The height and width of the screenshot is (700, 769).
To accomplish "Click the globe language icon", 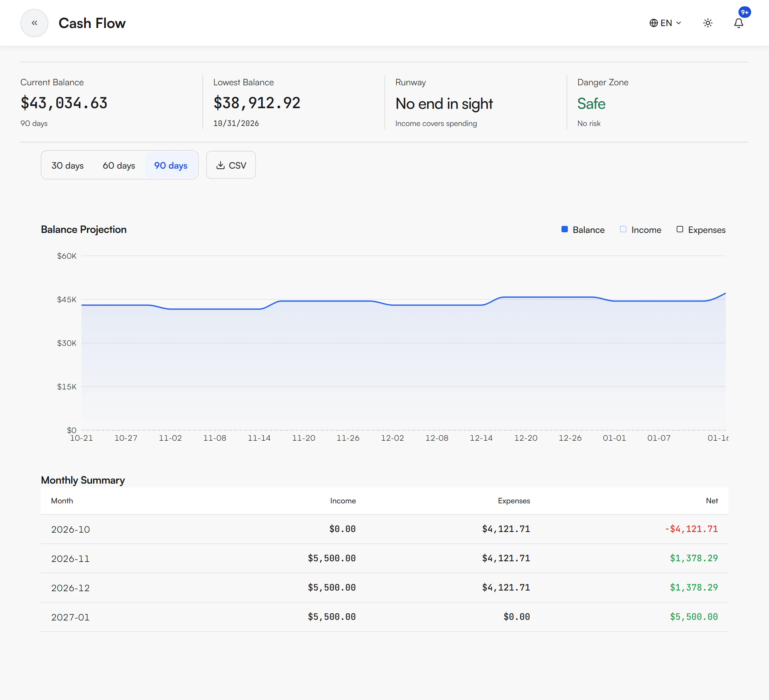I will pyautogui.click(x=653, y=23).
